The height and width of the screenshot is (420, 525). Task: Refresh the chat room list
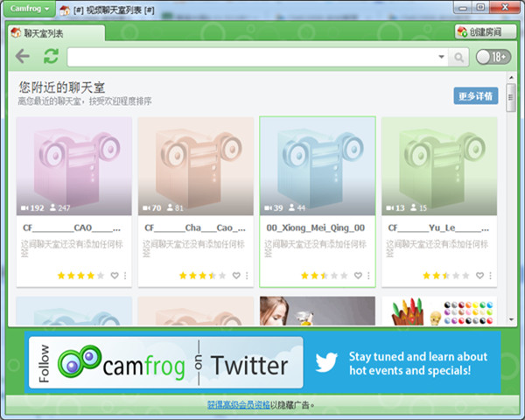51,57
